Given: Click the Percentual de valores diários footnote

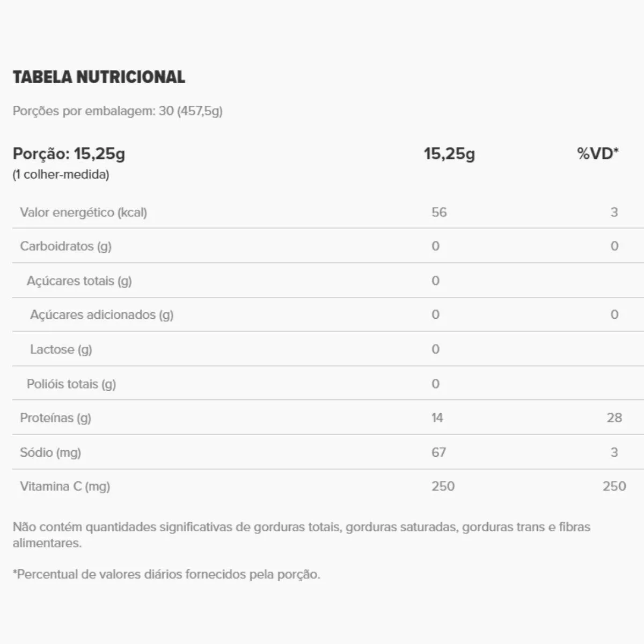Looking at the screenshot, I should click(166, 574).
